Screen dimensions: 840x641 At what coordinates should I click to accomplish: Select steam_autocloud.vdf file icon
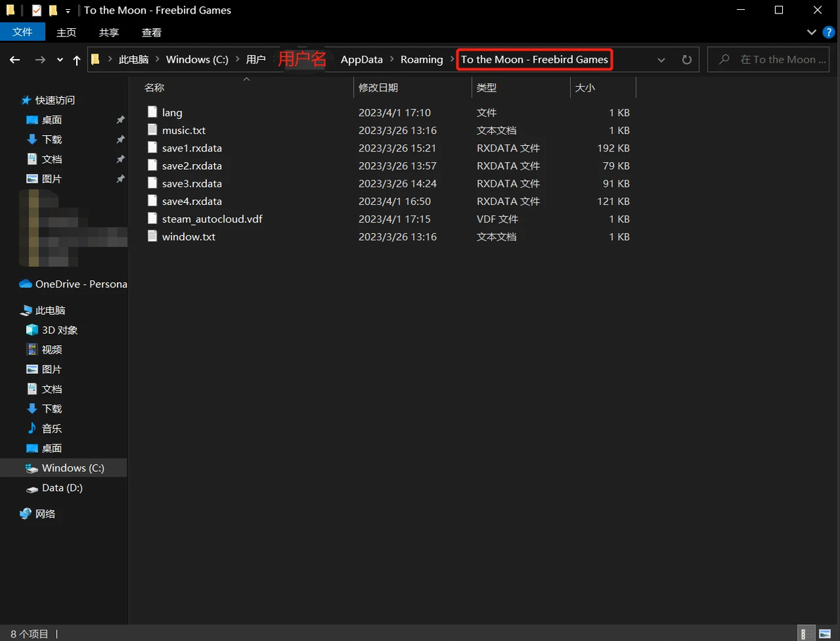tap(152, 218)
